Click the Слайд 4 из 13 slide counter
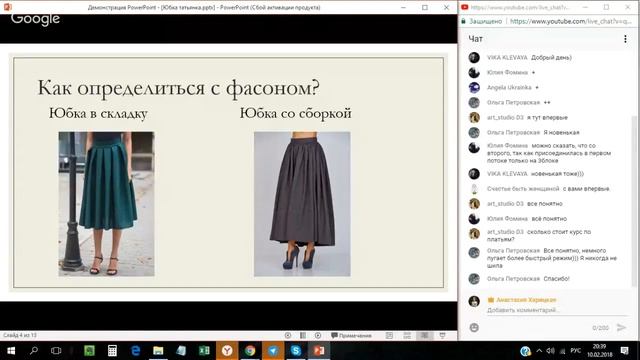Viewport: 640px width, 360px height. pos(20,336)
